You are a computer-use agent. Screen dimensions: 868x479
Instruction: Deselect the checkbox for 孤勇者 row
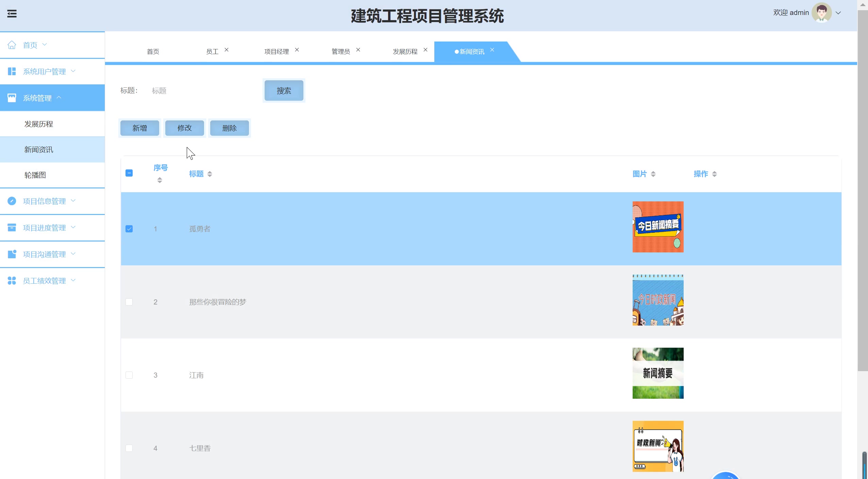129,229
